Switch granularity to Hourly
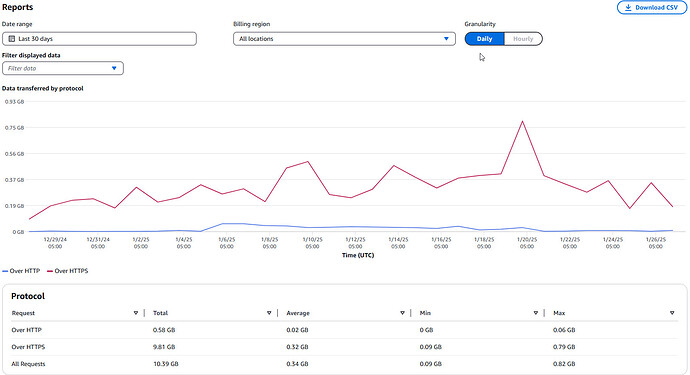 pyautogui.click(x=523, y=39)
